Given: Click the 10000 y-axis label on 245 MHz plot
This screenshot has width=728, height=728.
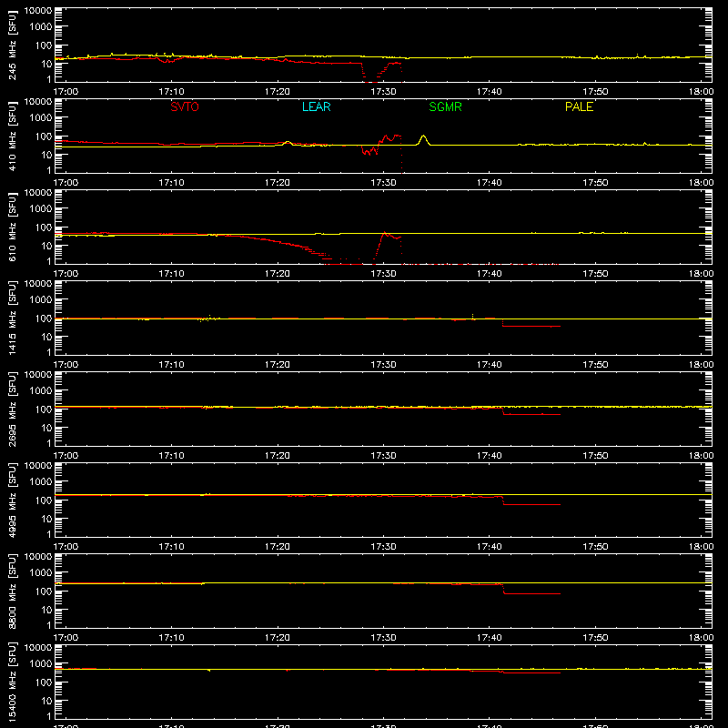Looking at the screenshot, I should (38, 11).
